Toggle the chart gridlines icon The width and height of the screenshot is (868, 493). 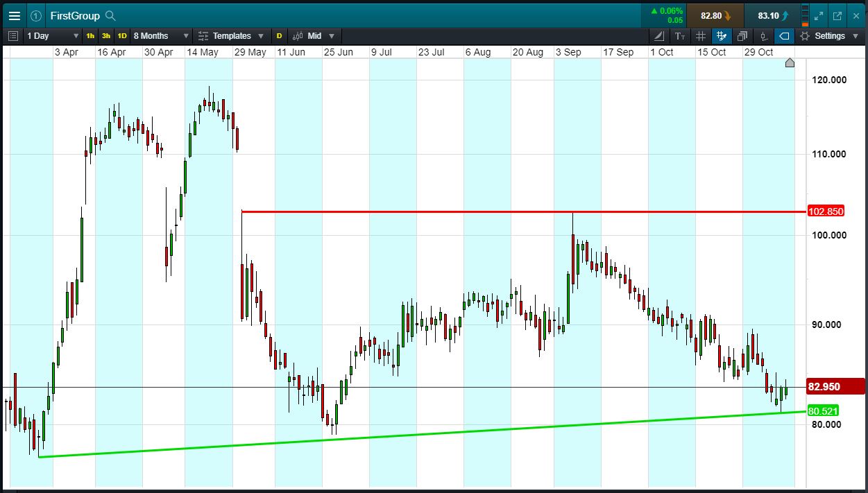point(701,36)
